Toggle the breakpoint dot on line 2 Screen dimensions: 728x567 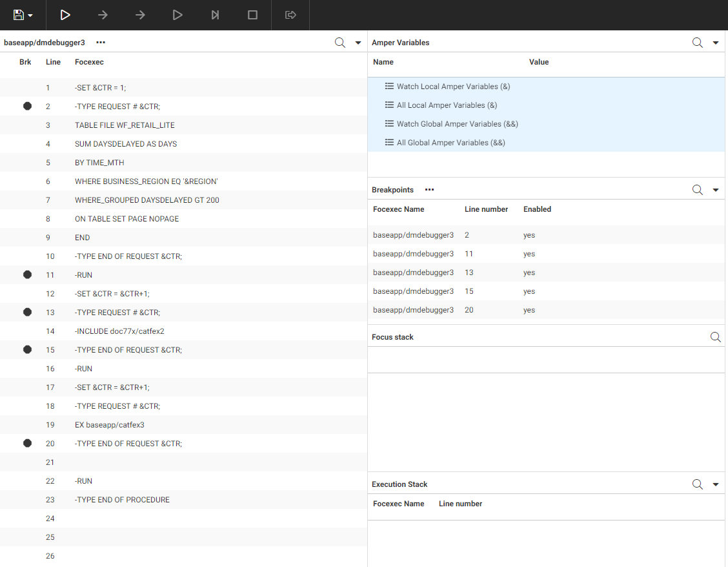pyautogui.click(x=27, y=107)
